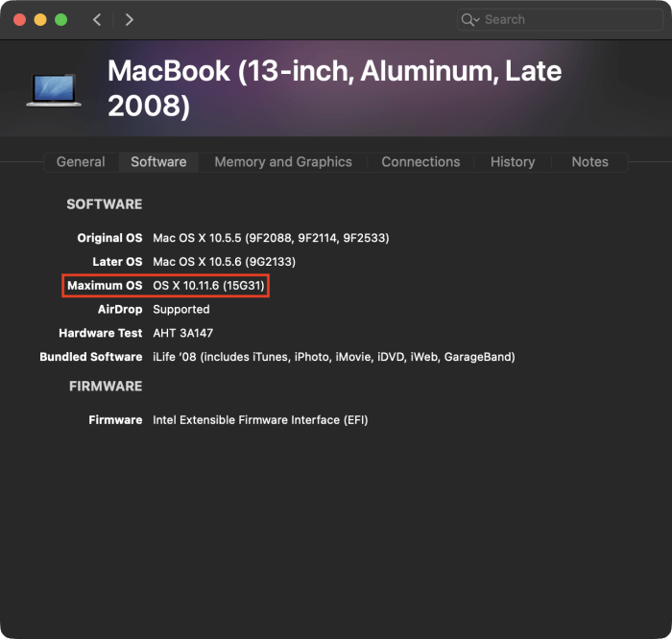This screenshot has width=672, height=639.
Task: Go back with the left chevron
Action: (x=97, y=20)
